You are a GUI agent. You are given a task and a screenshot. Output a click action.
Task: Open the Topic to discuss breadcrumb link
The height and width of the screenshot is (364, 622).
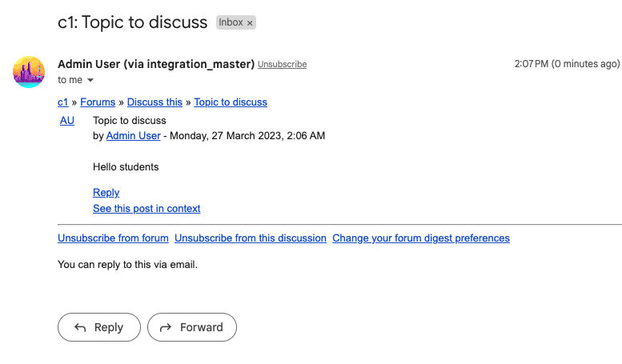(x=231, y=102)
